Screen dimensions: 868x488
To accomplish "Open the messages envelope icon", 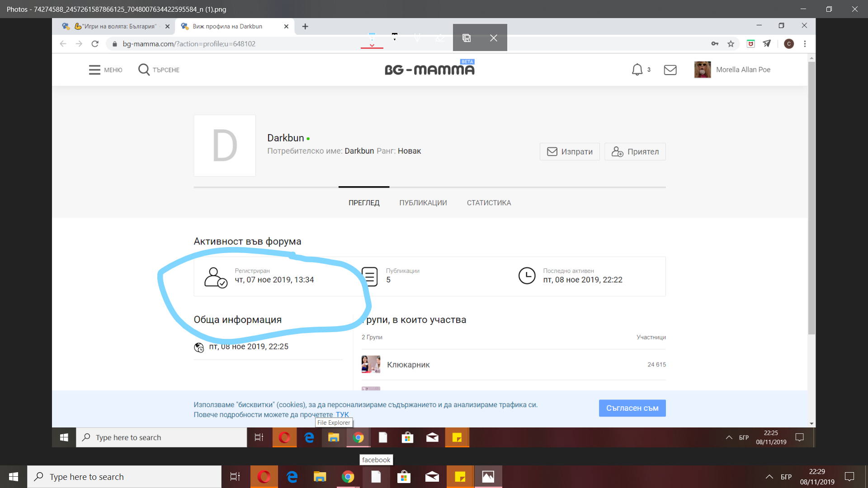I will pos(670,70).
